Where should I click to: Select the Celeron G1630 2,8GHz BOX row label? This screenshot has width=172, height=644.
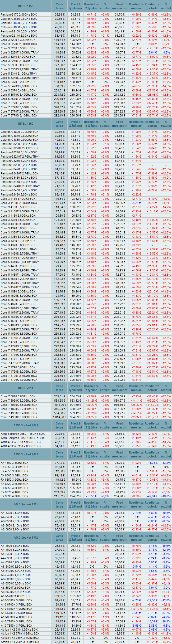point(19,27)
